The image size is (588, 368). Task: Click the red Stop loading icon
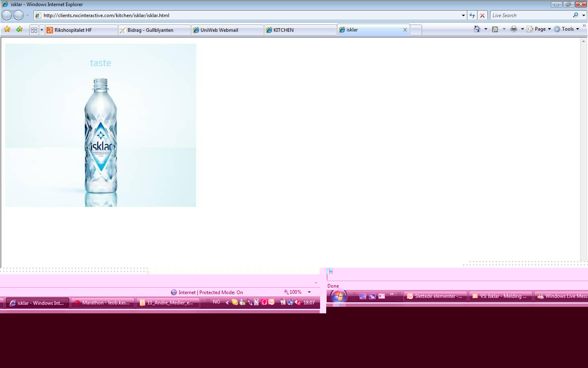pyautogui.click(x=482, y=16)
